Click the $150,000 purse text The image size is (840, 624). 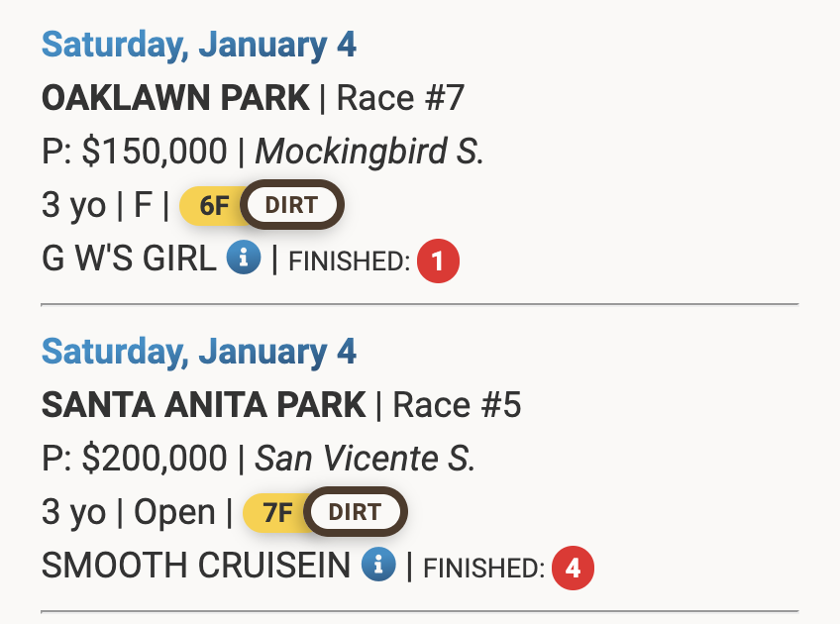coord(155,152)
